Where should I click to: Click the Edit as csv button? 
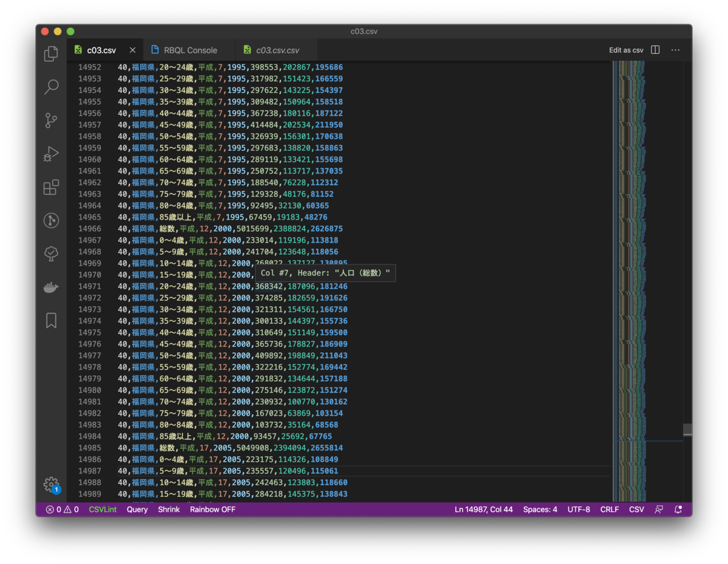coord(626,50)
